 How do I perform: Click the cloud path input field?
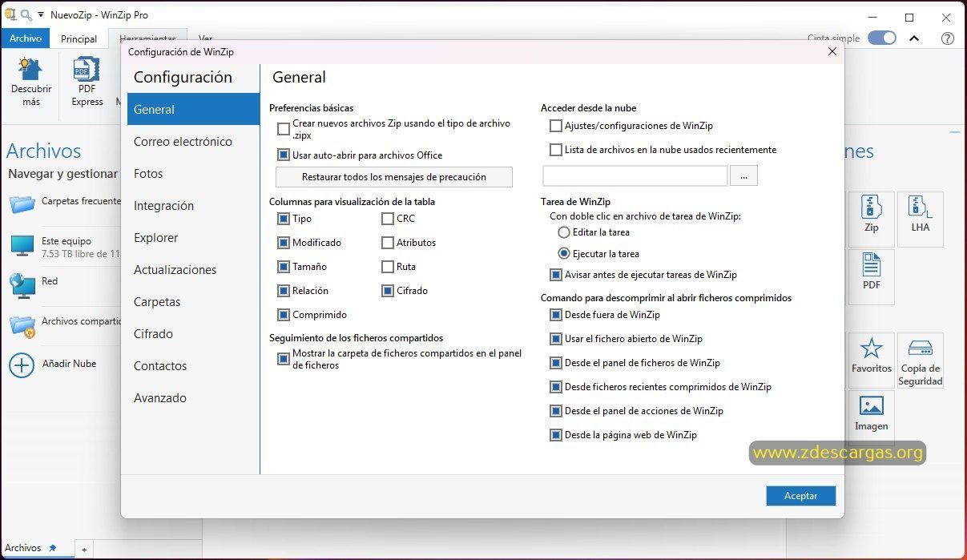coord(635,176)
